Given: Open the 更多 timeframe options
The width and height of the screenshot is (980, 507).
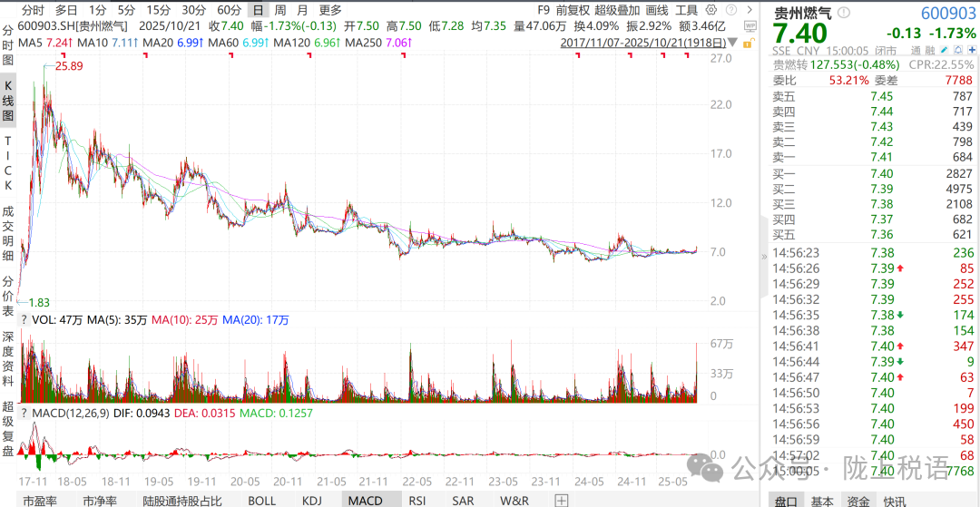Looking at the screenshot, I should click(330, 10).
